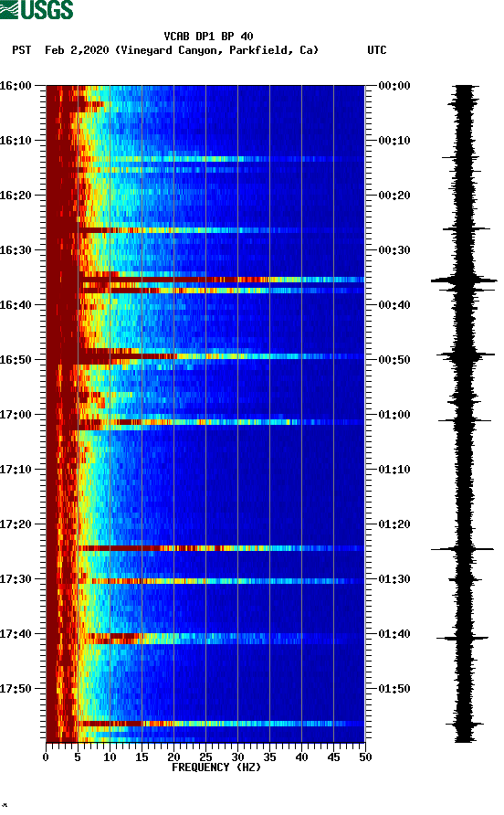The width and height of the screenshot is (504, 815).
Task: Click the 25 Hz frequency axis label
Action: (205, 757)
